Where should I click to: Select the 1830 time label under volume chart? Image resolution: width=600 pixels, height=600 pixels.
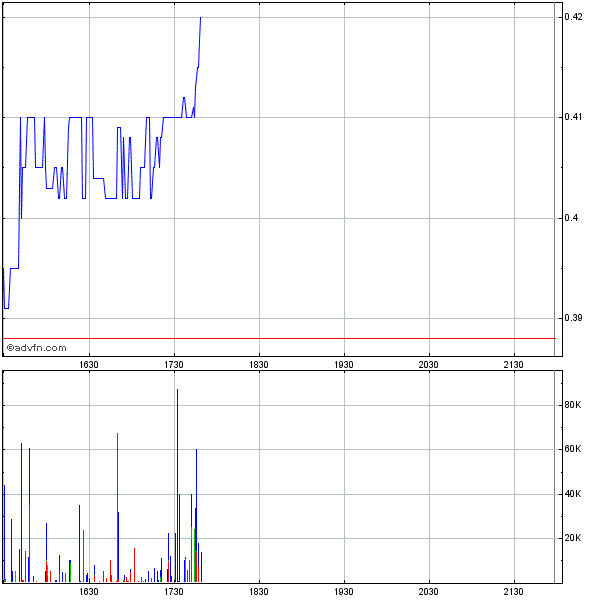click(x=259, y=591)
